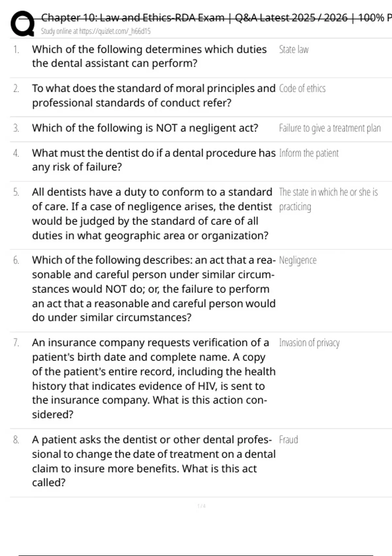Click question 3 about a negligent act
Viewport: 392px width, 556px height.
tap(145, 128)
